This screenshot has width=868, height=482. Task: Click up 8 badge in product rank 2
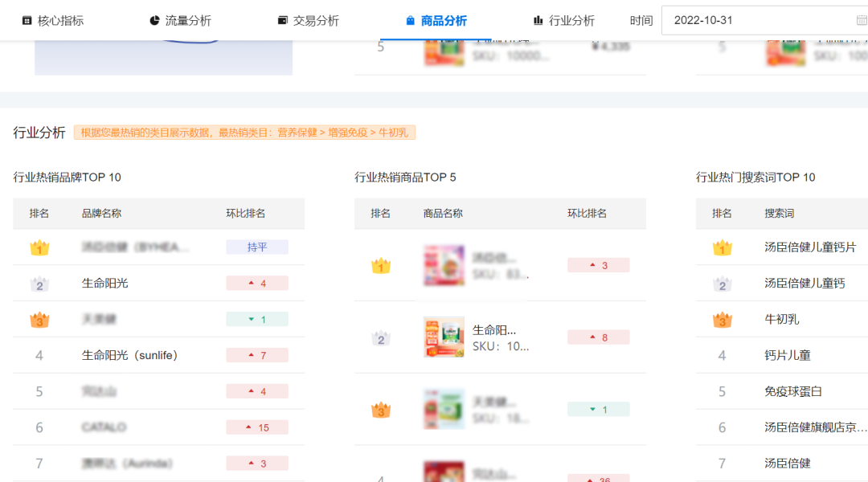tap(599, 337)
